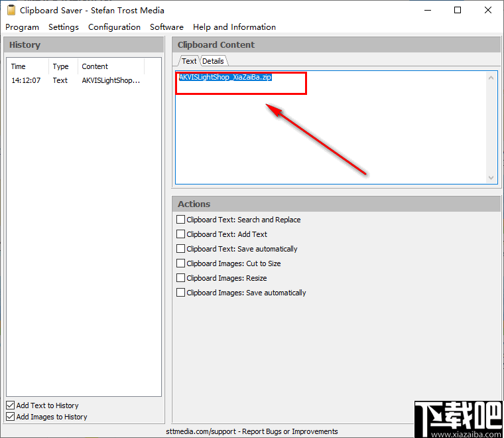Click the Time column header

tap(29, 66)
